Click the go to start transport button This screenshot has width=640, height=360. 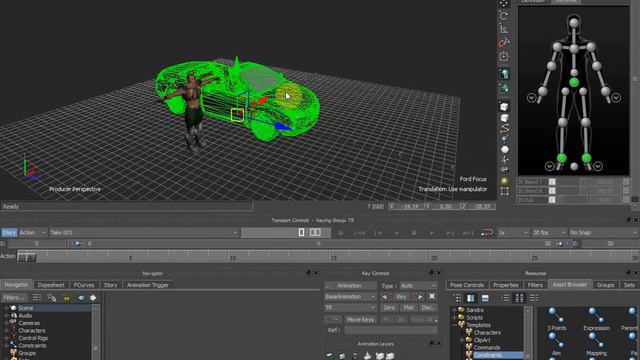click(360, 233)
